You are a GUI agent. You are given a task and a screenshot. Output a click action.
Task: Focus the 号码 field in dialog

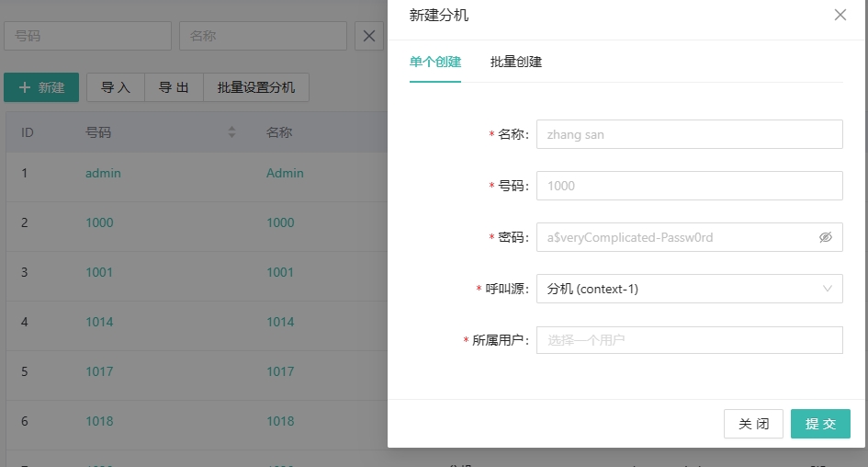(689, 186)
